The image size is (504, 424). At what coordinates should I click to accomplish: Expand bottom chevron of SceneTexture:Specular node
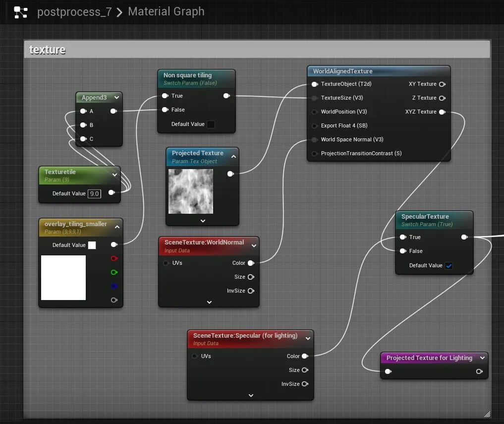[x=251, y=395]
